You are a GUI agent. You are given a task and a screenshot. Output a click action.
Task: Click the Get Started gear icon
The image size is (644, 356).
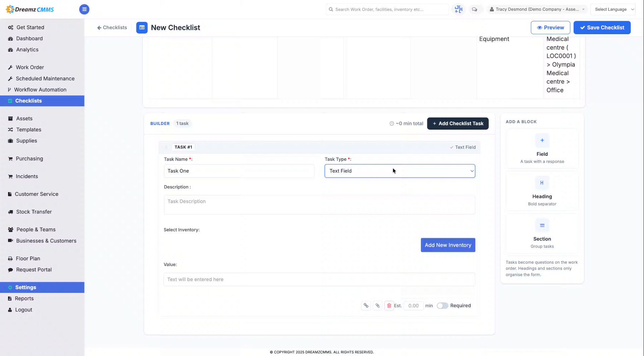[10, 28]
